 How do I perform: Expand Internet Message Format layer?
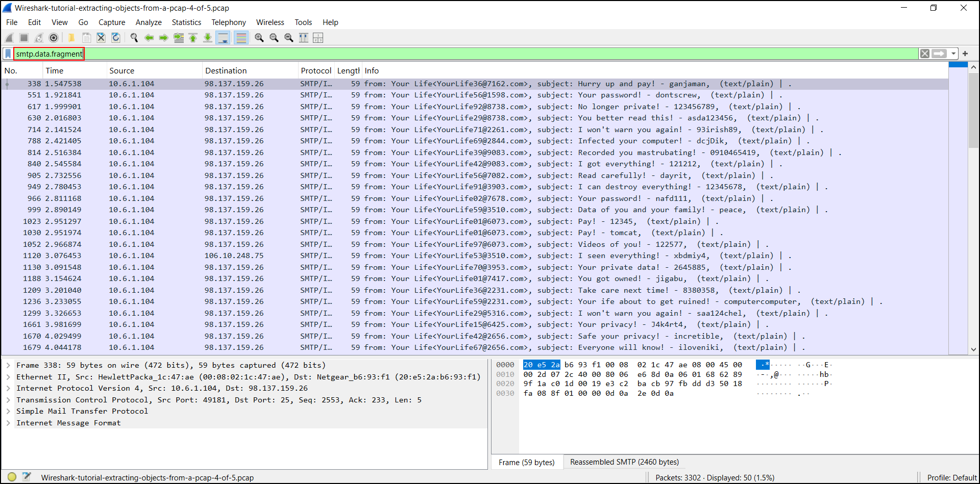tap(8, 423)
